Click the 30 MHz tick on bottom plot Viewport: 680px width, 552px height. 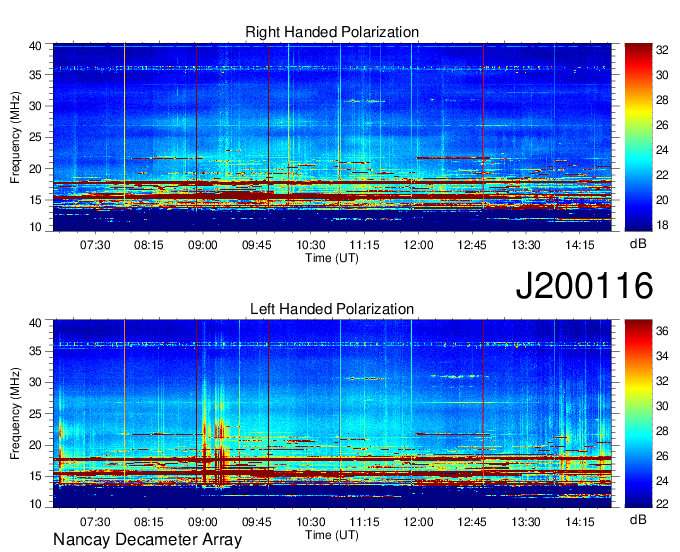pyautogui.click(x=35, y=382)
